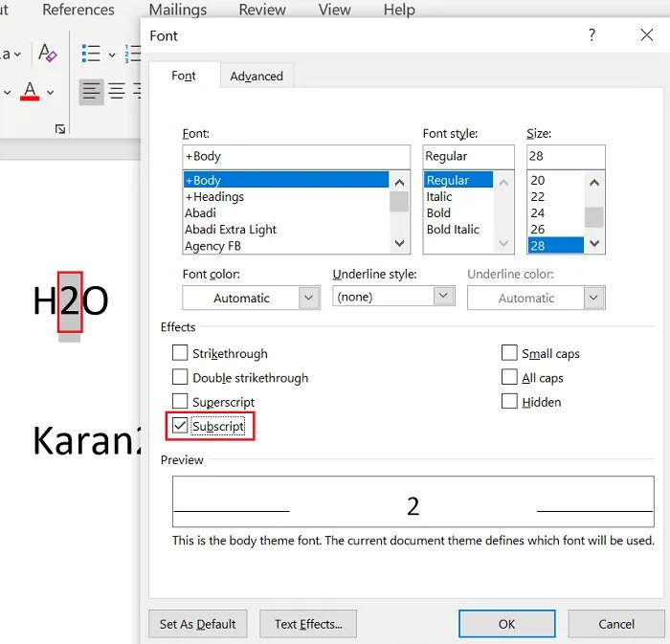Click the Size input field

[x=566, y=156]
